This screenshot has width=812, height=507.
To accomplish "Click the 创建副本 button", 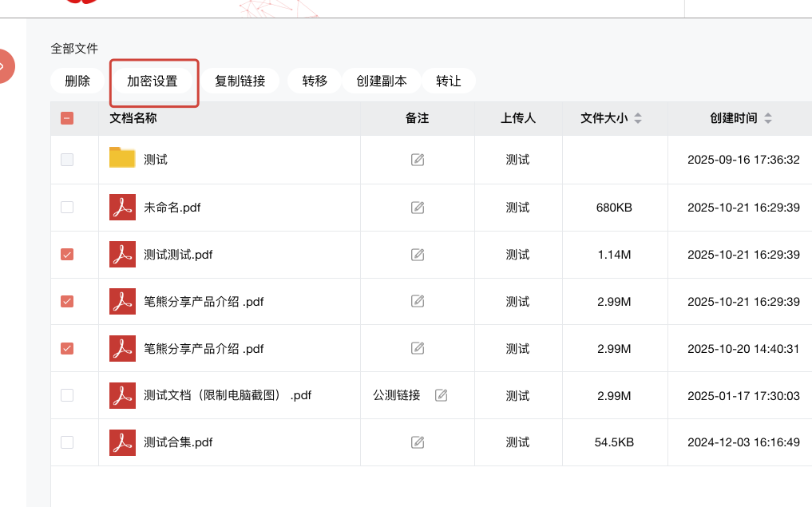I will tap(382, 81).
